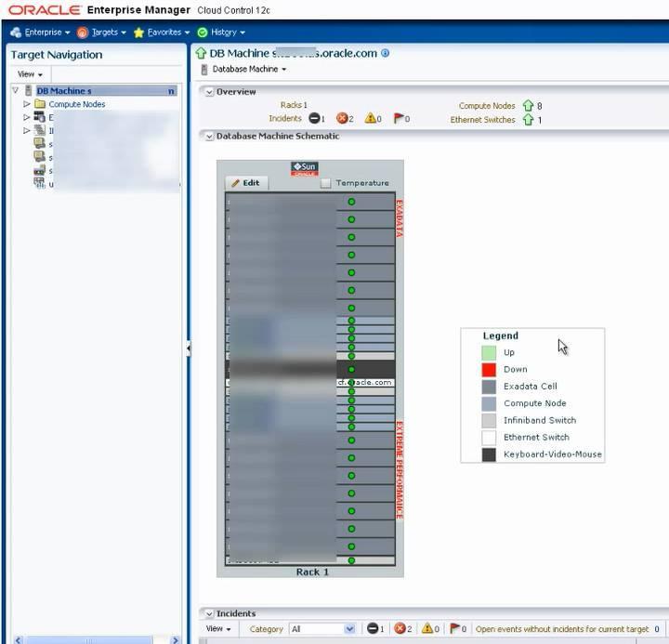Click the Edit button on the rack schematic
This screenshot has width=669, height=644.
(x=245, y=183)
